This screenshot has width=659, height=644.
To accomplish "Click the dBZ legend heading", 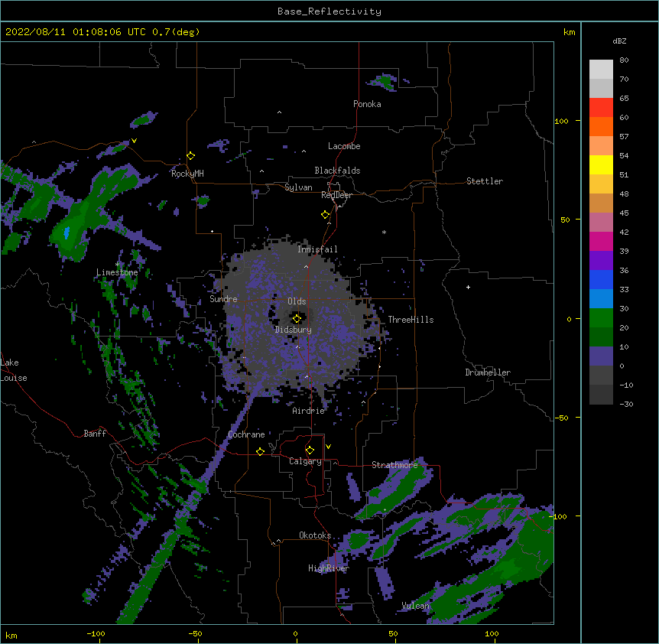I will tap(619, 41).
